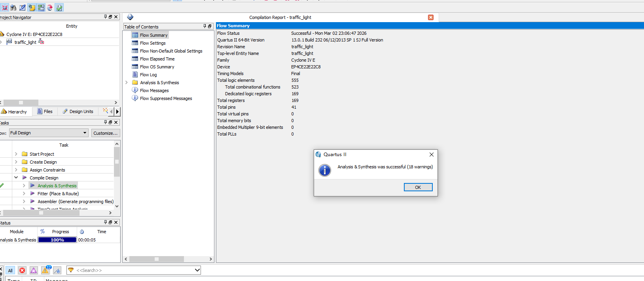Filter messages to show errors only
Image resolution: width=644 pixels, height=281 pixels.
point(22,270)
